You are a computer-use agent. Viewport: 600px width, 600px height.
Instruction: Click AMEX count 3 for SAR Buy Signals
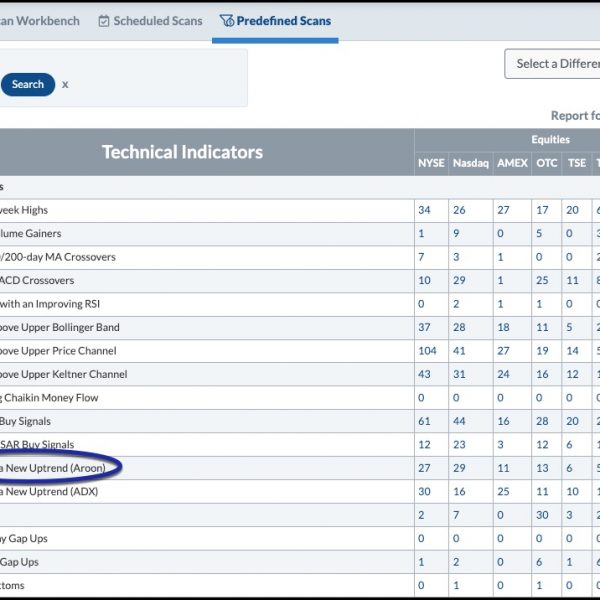pyautogui.click(x=500, y=445)
